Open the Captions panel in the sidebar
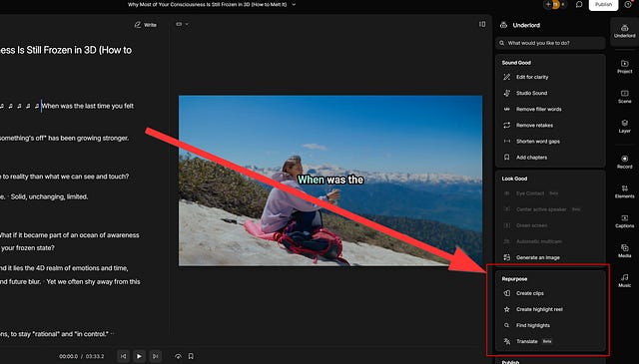The width and height of the screenshot is (639, 364). pyautogui.click(x=624, y=221)
